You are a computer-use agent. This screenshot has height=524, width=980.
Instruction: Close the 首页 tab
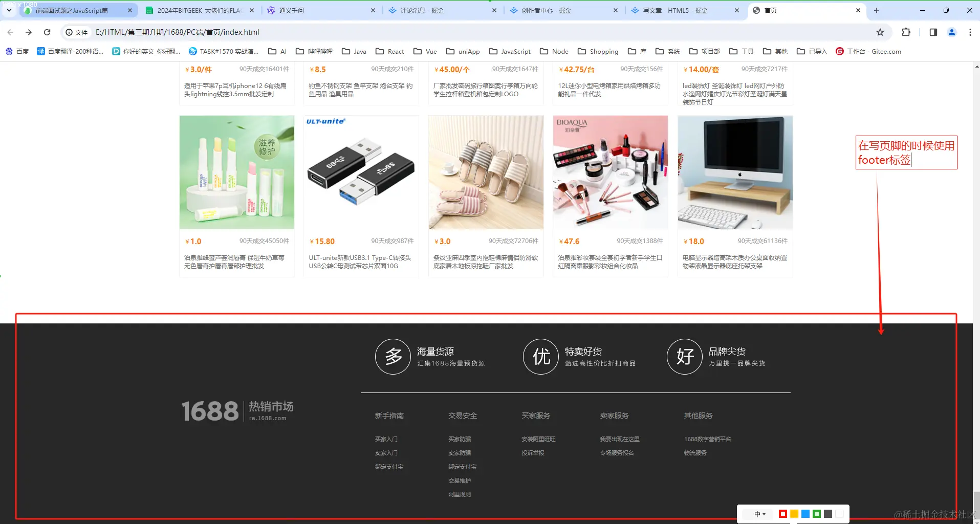(858, 10)
